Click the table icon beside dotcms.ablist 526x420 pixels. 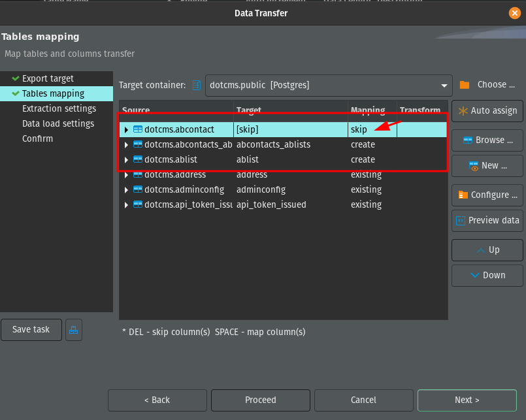(x=137, y=159)
